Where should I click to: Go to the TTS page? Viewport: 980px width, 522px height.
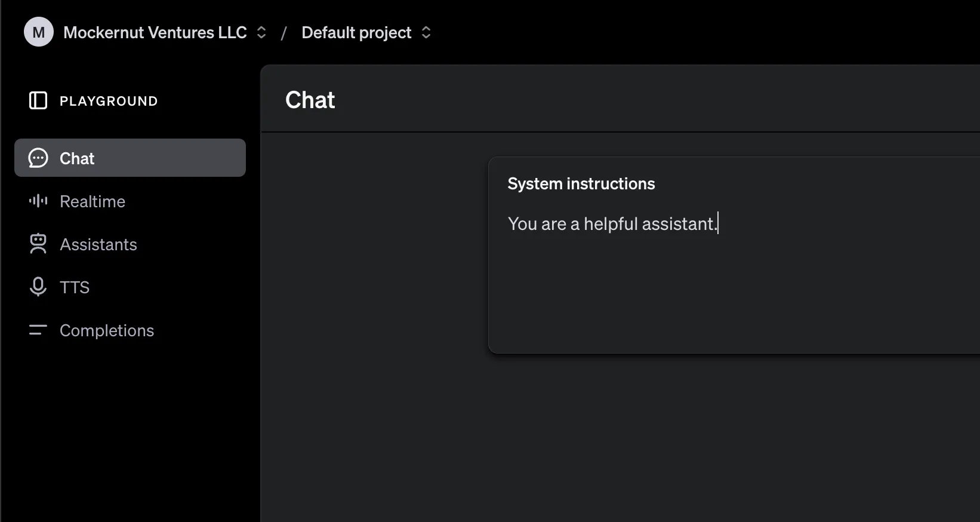pos(75,287)
